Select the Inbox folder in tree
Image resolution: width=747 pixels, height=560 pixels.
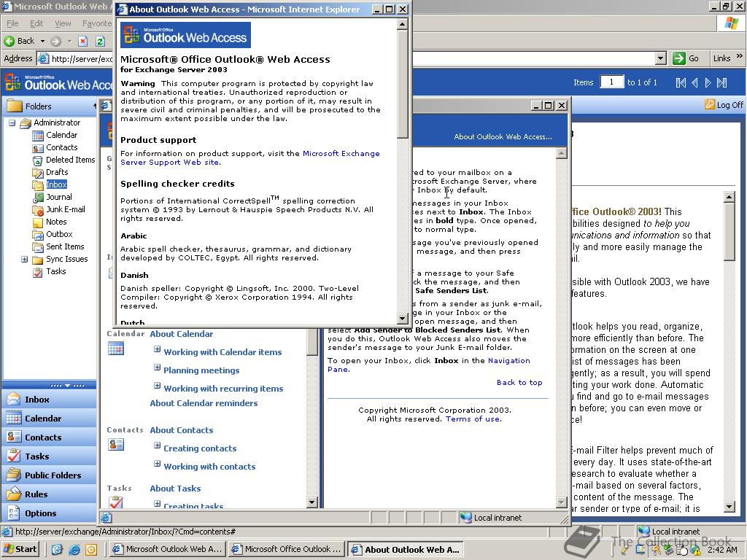pos(56,184)
